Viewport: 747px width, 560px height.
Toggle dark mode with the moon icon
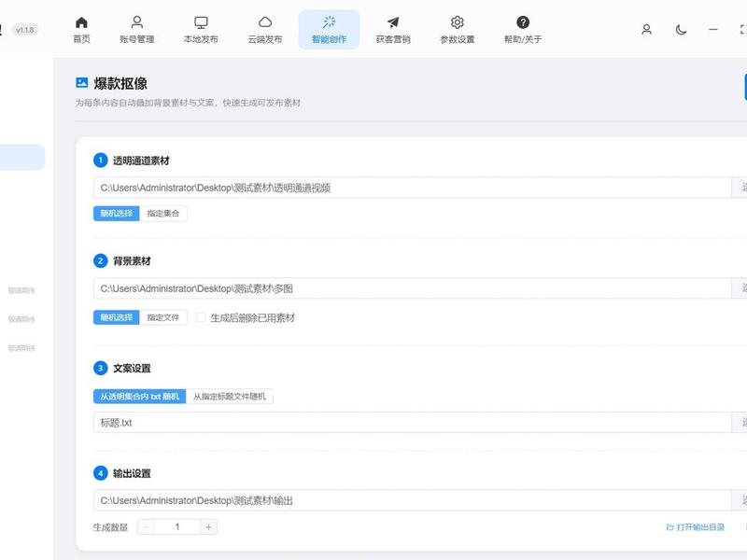click(682, 30)
